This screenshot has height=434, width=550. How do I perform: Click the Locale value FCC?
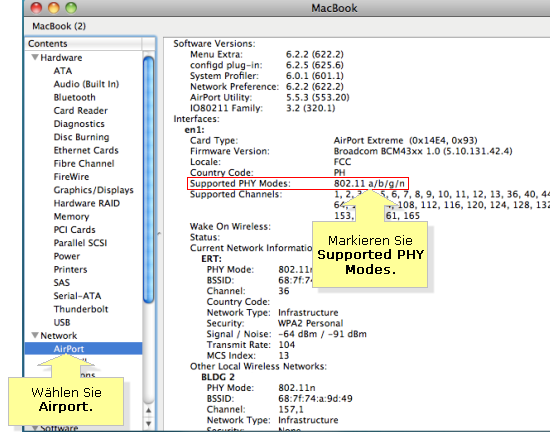[342, 162]
